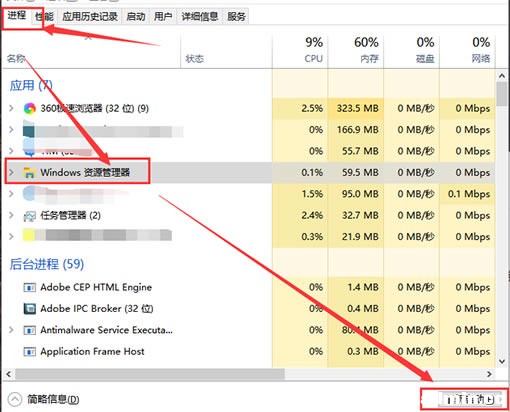Click the vertical scrollbar down arrow

click(x=502, y=361)
